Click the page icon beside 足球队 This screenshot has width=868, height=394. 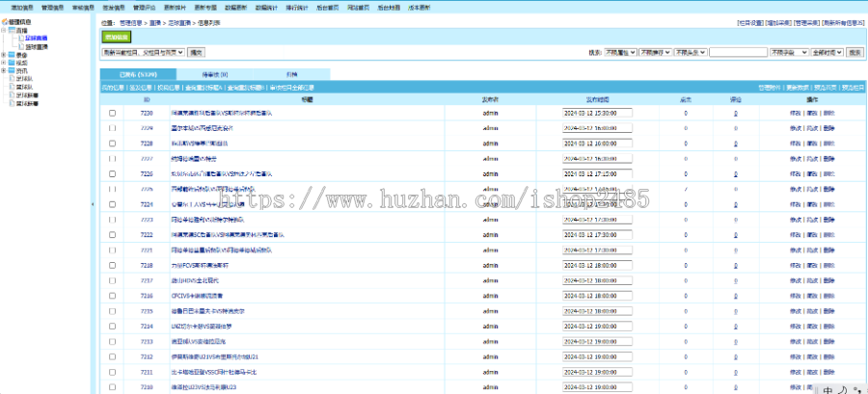[12, 79]
